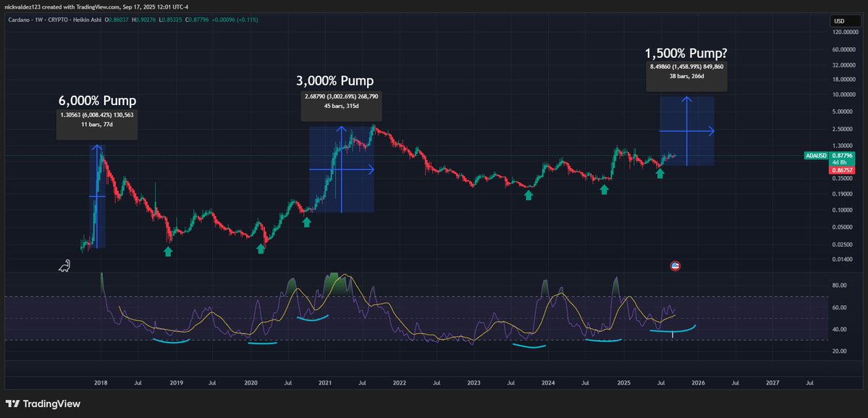This screenshot has height=418, width=868.
Task: Click 0.01400 on the price scale
Action: (844, 259)
